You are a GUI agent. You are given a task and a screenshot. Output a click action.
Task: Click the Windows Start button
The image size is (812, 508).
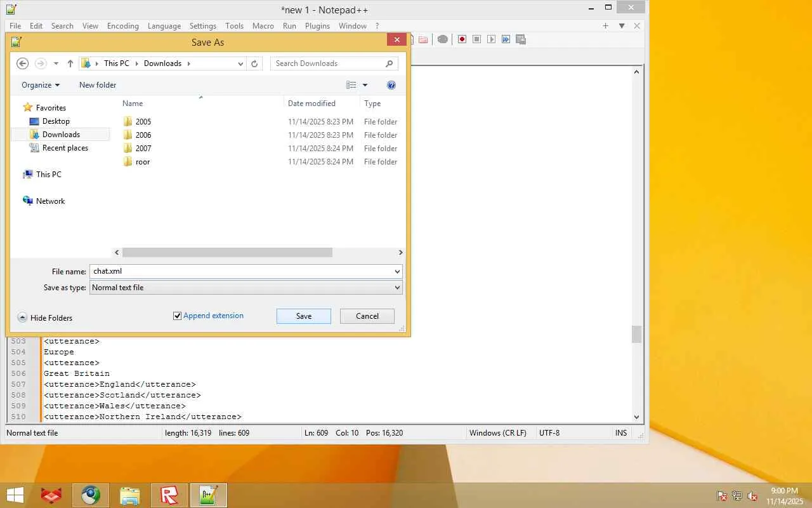(15, 495)
